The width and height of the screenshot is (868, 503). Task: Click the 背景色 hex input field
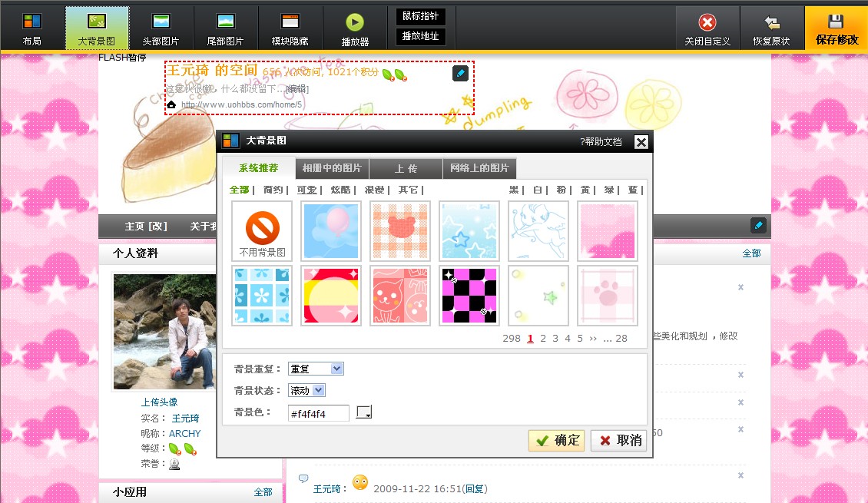click(319, 413)
